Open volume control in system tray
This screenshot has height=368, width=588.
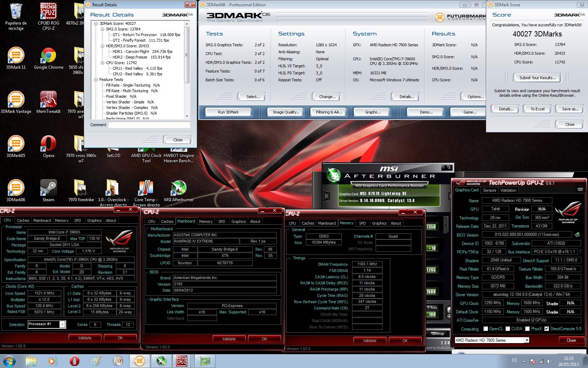[549, 361]
